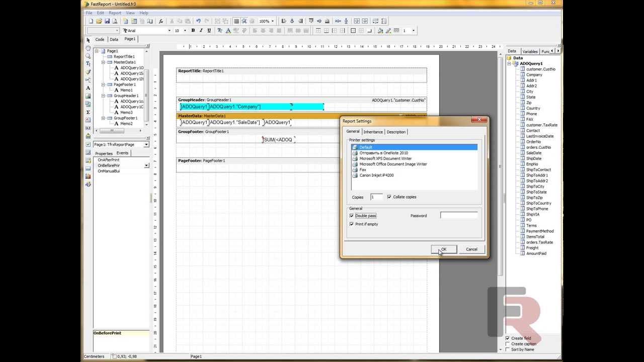The width and height of the screenshot is (644, 362).
Task: Enable the Sort by Name checkbox
Action: pyautogui.click(x=507, y=349)
